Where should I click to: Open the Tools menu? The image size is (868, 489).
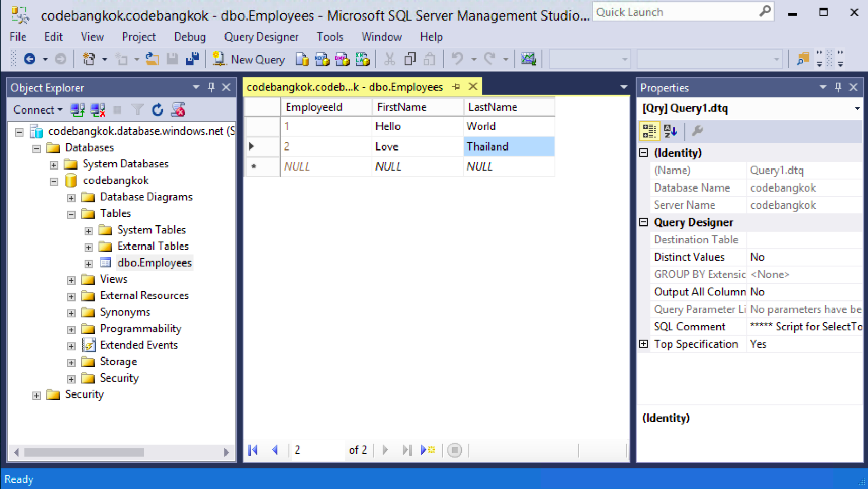tap(330, 37)
